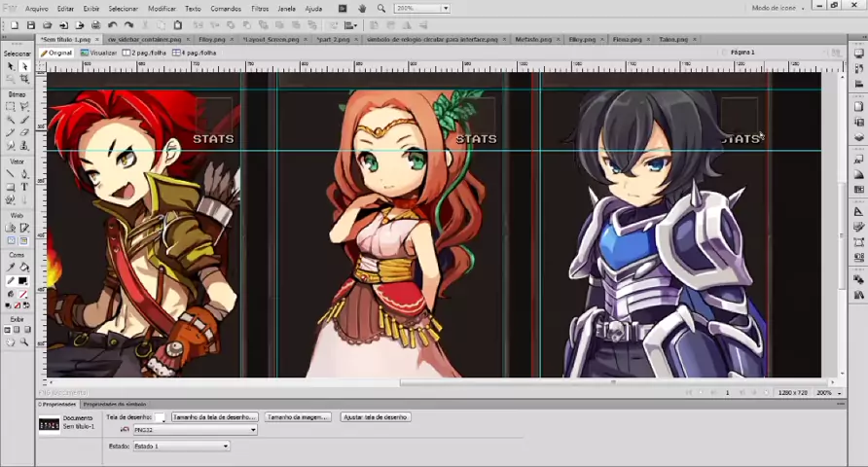This screenshot has width=868, height=467.
Task: Enable 2 pag./folha preview
Action: pyautogui.click(x=144, y=53)
